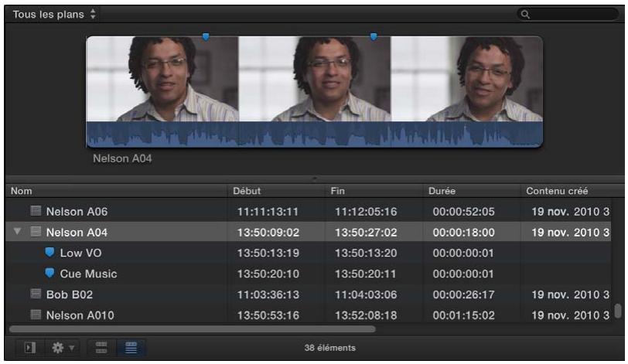
Task: Sort by the Durée column header
Action: click(472, 191)
